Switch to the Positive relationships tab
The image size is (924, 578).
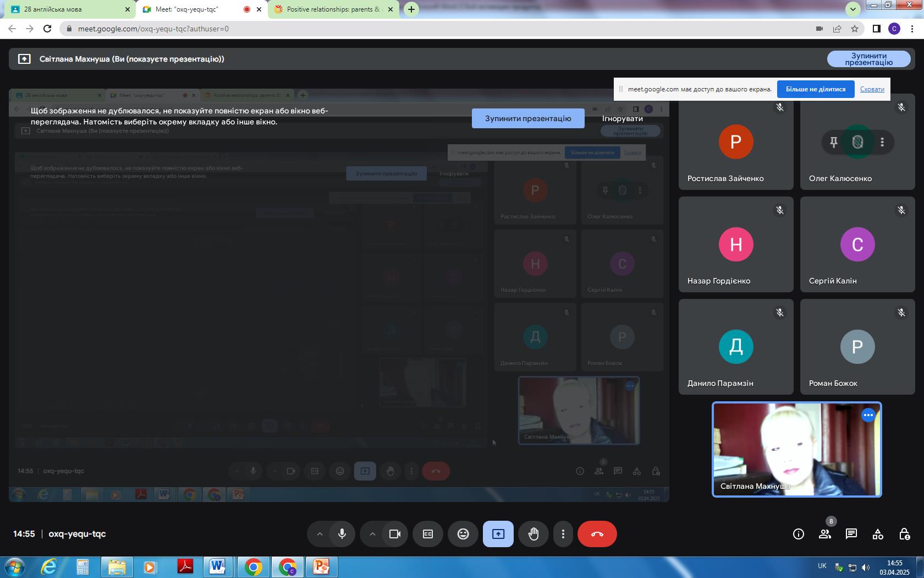coord(333,9)
